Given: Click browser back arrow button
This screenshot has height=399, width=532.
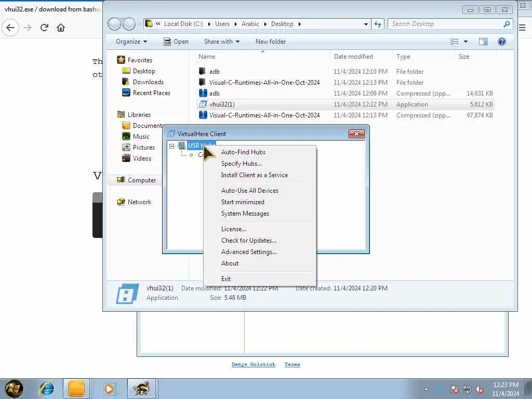Looking at the screenshot, I should point(10,28).
